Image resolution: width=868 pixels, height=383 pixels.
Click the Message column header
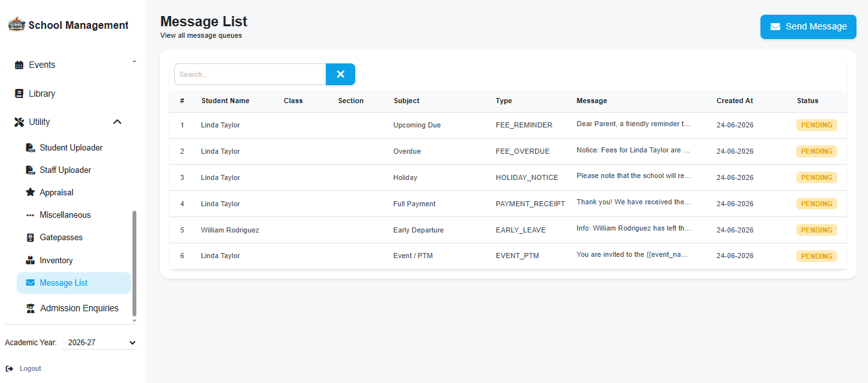(x=591, y=101)
